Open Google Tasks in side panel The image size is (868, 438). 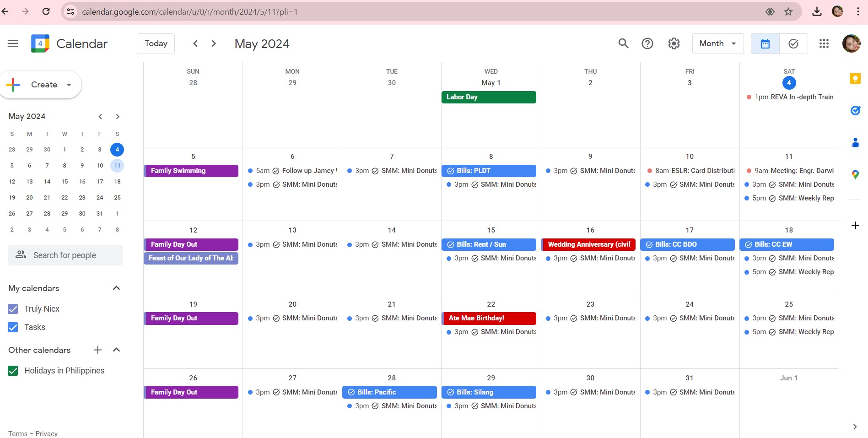tap(855, 110)
